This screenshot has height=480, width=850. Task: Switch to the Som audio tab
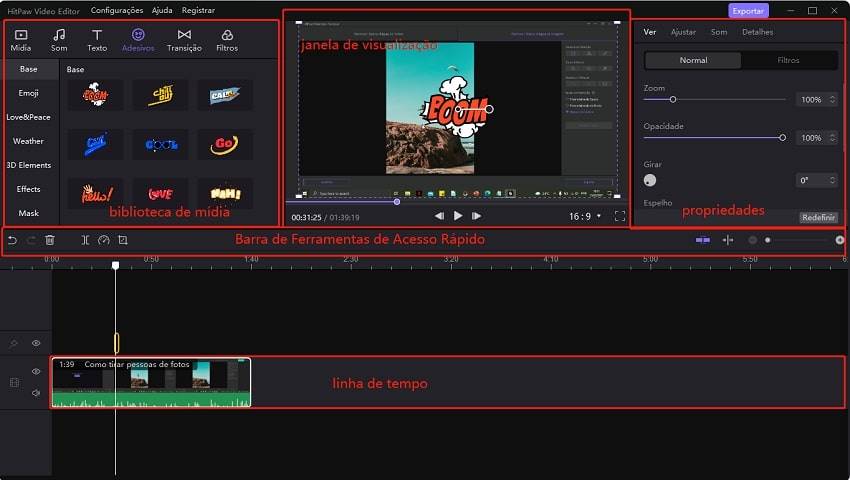59,40
